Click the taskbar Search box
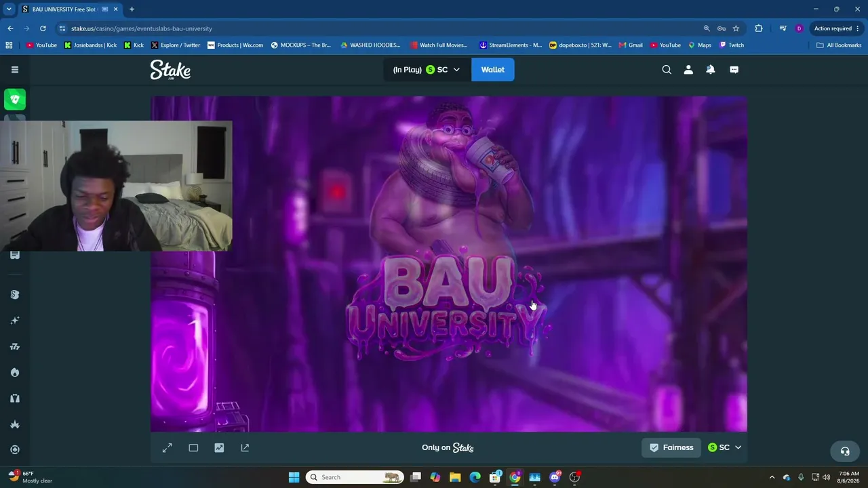The image size is (868, 488). pos(355,477)
